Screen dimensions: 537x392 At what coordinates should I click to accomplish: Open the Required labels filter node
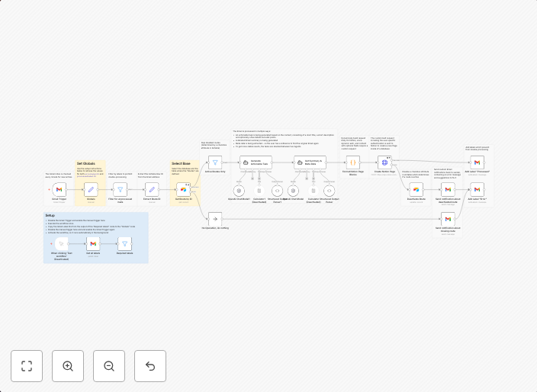(124, 244)
